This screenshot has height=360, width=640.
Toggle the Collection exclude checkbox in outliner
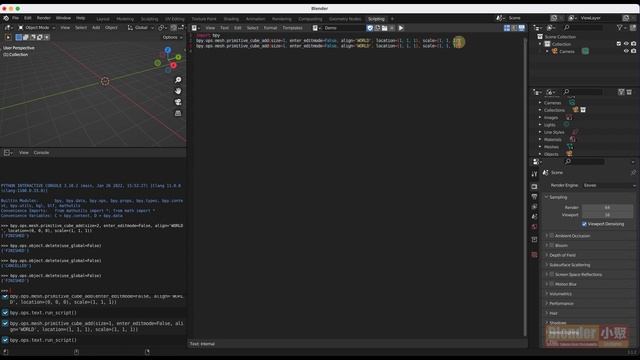point(619,44)
